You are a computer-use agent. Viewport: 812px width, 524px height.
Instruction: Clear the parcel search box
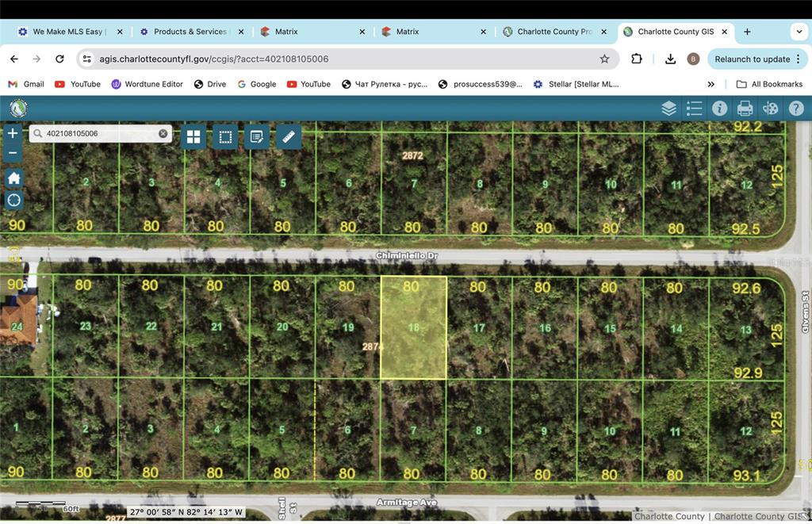coord(163,134)
